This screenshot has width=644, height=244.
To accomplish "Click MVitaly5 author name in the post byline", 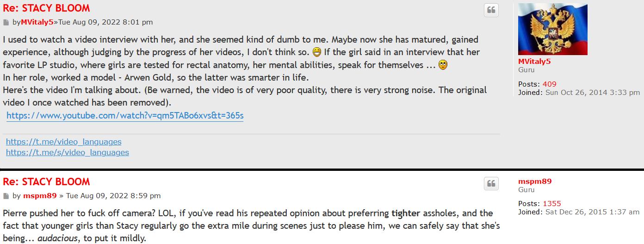I will tap(37, 22).
